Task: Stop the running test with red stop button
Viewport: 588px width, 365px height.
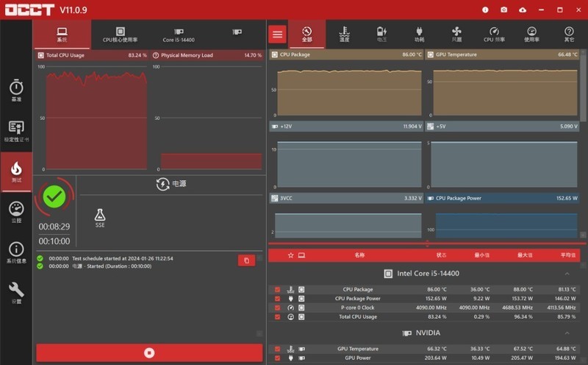Action: [x=149, y=352]
